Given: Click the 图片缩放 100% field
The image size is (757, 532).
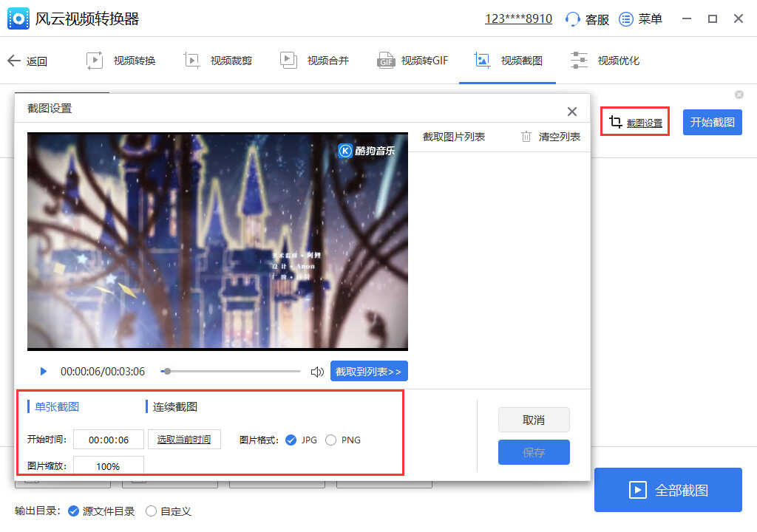Looking at the screenshot, I should (109, 465).
